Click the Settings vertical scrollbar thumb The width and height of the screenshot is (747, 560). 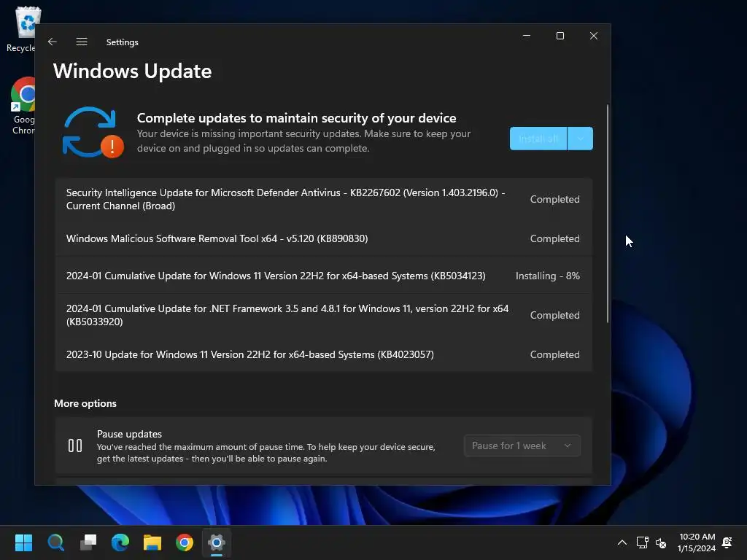(x=608, y=214)
